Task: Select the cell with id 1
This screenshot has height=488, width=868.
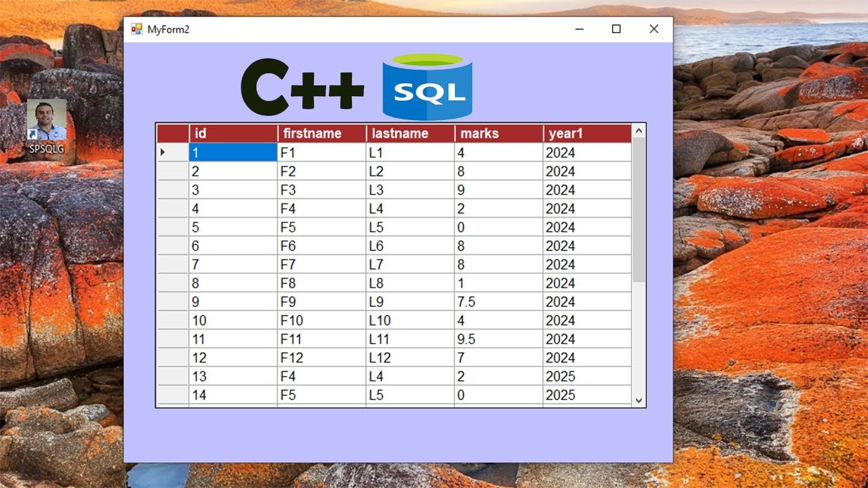Action: coord(233,152)
